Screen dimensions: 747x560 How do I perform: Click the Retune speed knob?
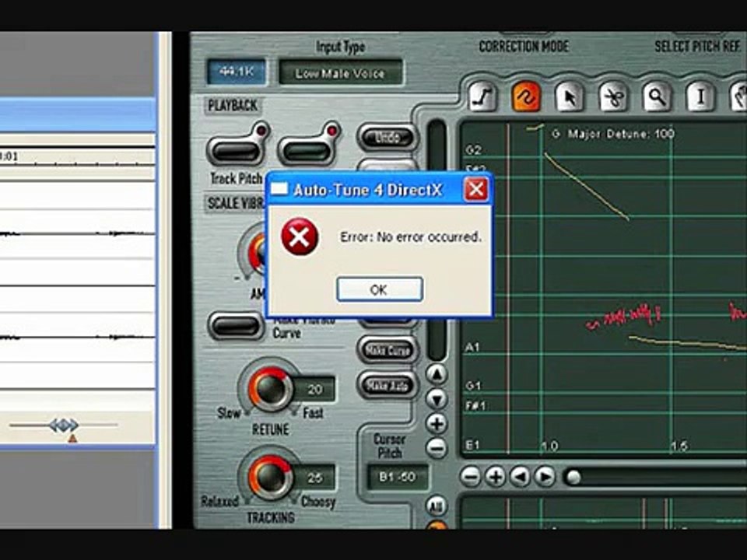tap(269, 388)
